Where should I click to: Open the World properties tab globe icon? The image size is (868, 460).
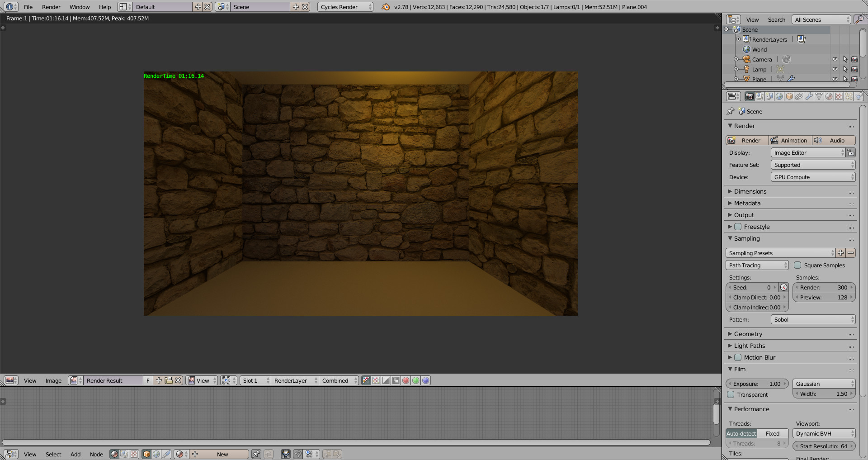tap(779, 96)
